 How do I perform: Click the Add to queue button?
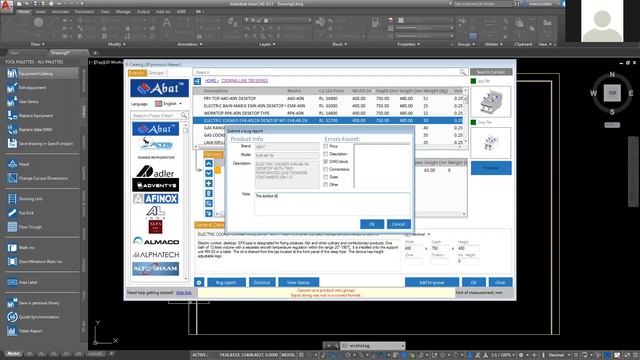[432, 282]
